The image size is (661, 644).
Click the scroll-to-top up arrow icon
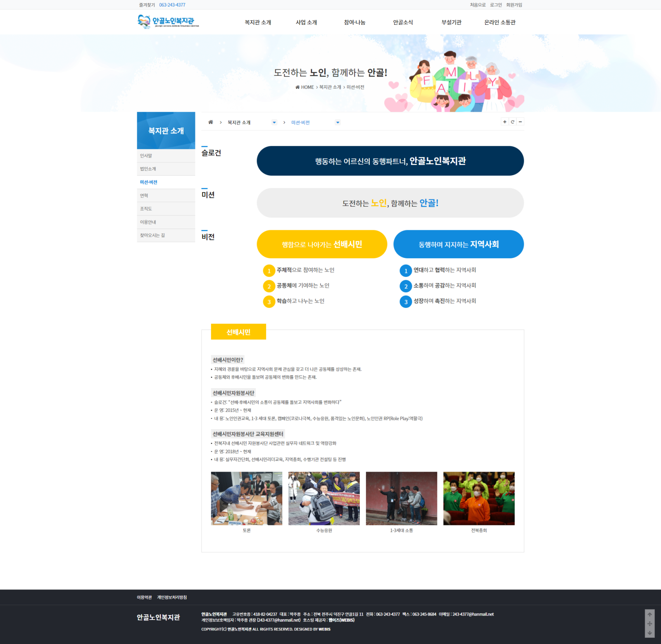click(x=649, y=614)
